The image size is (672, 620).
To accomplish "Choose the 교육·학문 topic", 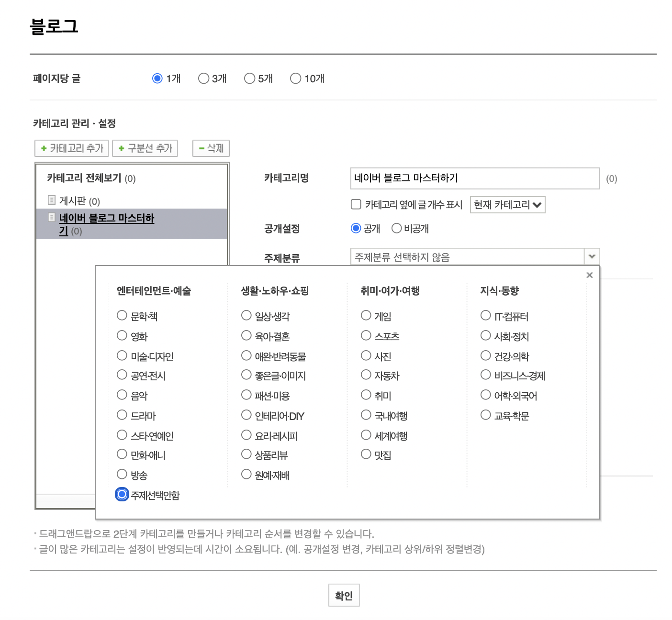I will pyautogui.click(x=486, y=415).
